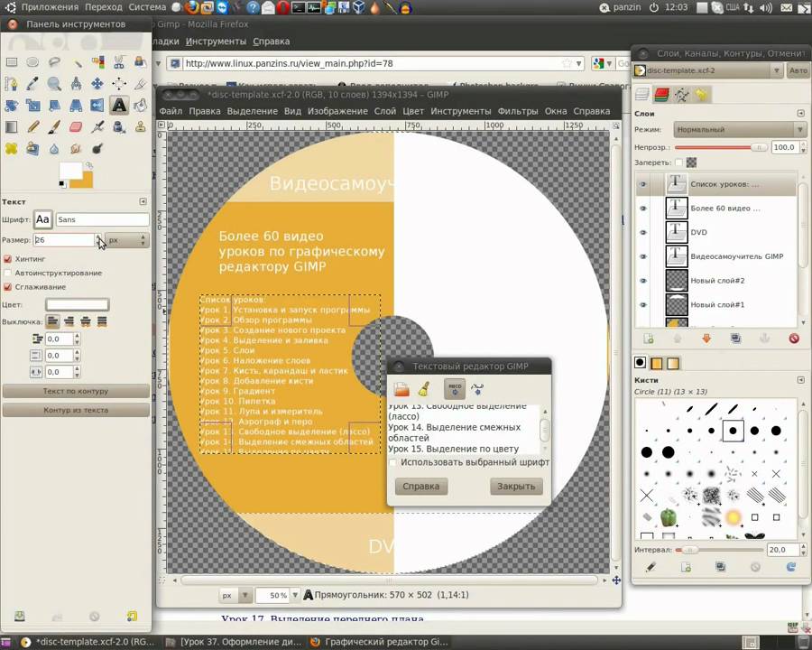Select the Move tool
The height and width of the screenshot is (650, 812).
[x=97, y=84]
